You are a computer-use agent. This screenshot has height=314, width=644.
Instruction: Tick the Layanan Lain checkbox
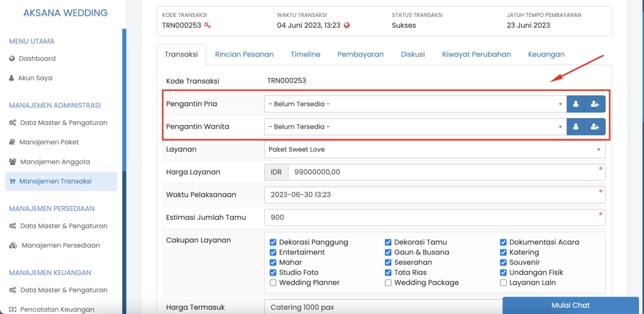(503, 283)
